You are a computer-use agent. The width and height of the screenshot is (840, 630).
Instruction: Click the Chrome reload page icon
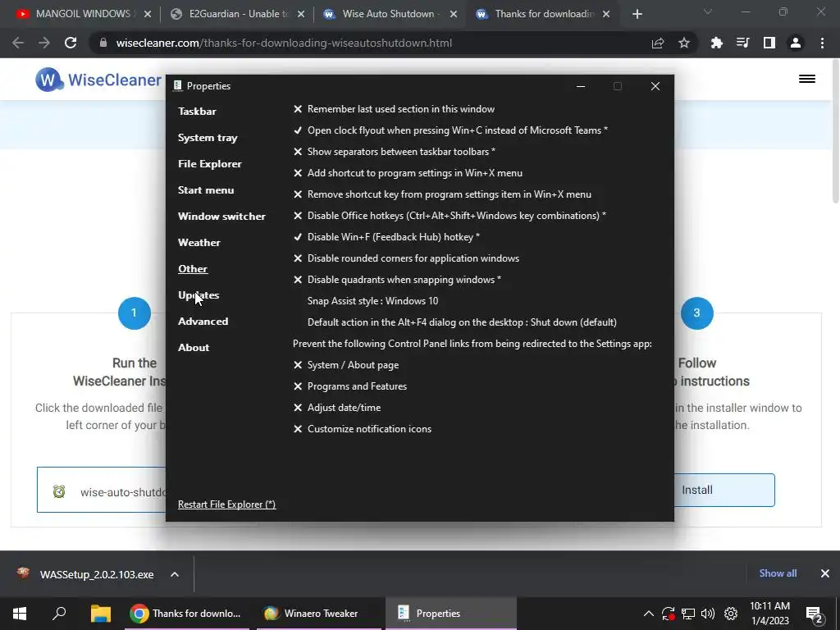pyautogui.click(x=71, y=43)
